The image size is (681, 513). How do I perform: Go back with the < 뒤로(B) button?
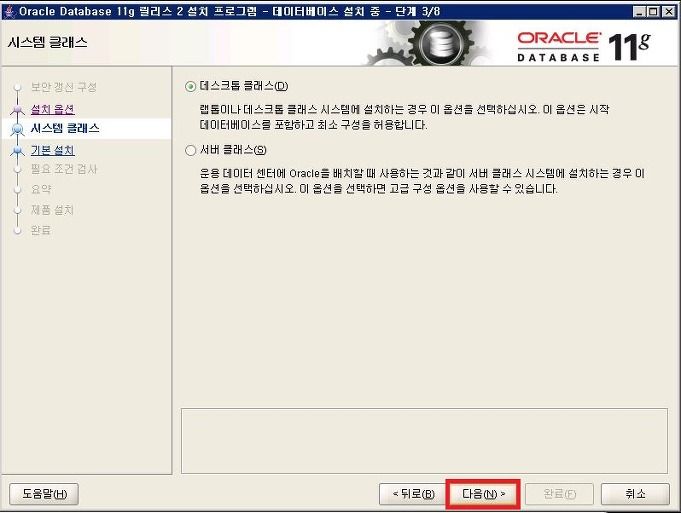(x=413, y=494)
